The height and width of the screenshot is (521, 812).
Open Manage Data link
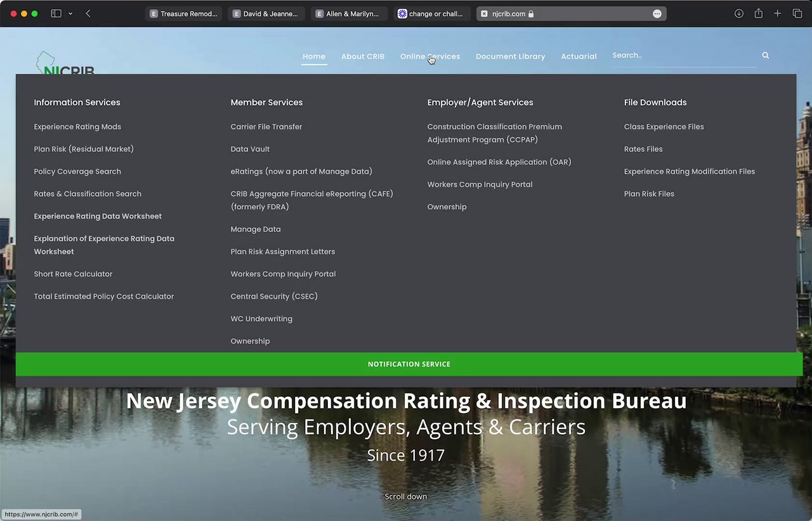(x=256, y=229)
